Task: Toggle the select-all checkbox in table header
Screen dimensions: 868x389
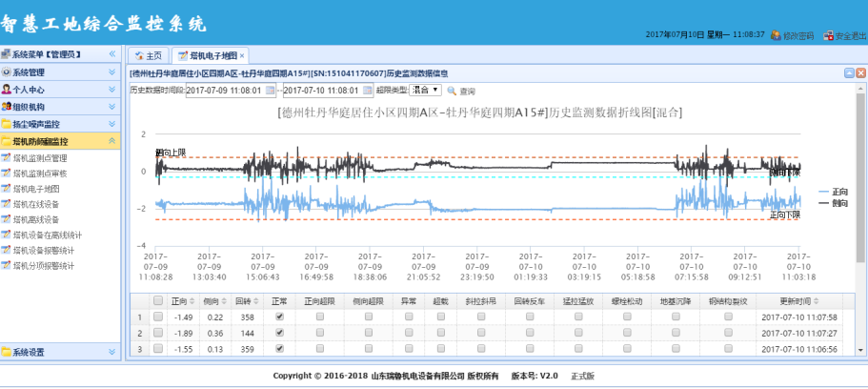Action: [158, 301]
